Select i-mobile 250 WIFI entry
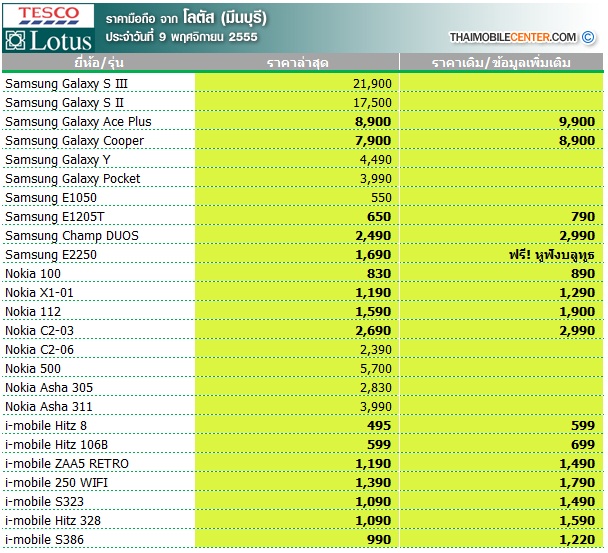Screen dimensions: 608x553 coord(56,483)
